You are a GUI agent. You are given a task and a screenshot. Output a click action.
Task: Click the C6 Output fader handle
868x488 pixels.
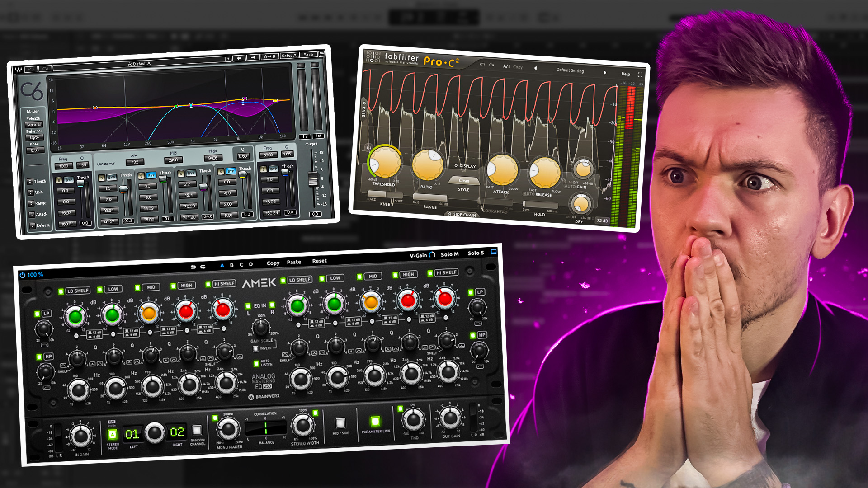point(312,180)
